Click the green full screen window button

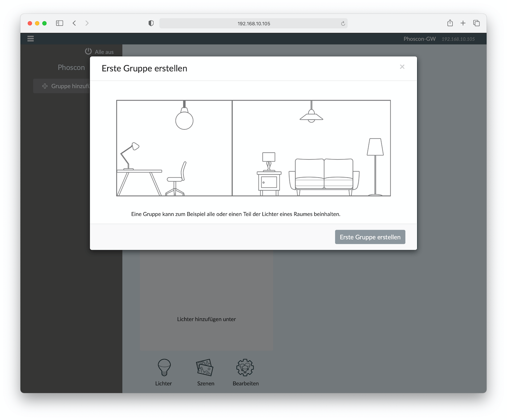coord(45,23)
